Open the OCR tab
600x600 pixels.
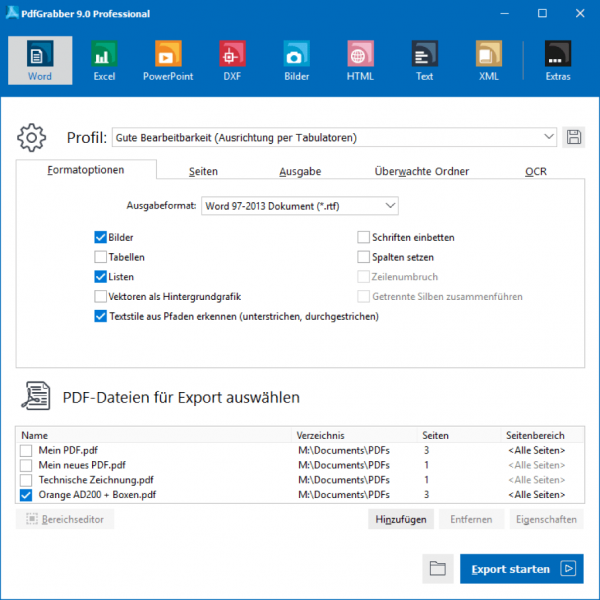coord(536,171)
